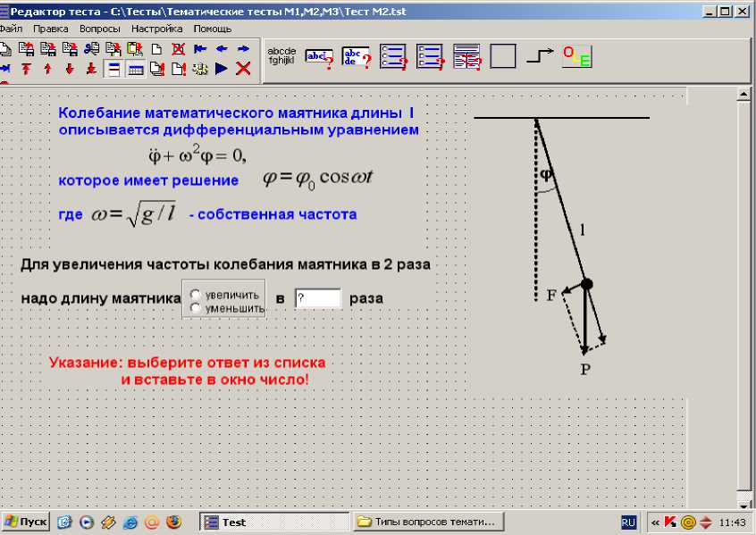Click the red hint text Указание
Screen dimensions: 756x535
[187, 371]
